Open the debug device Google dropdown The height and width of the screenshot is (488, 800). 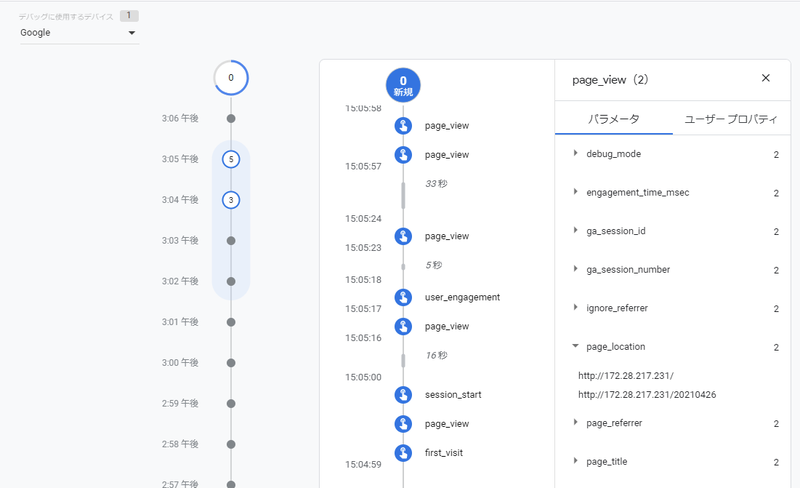[79, 33]
